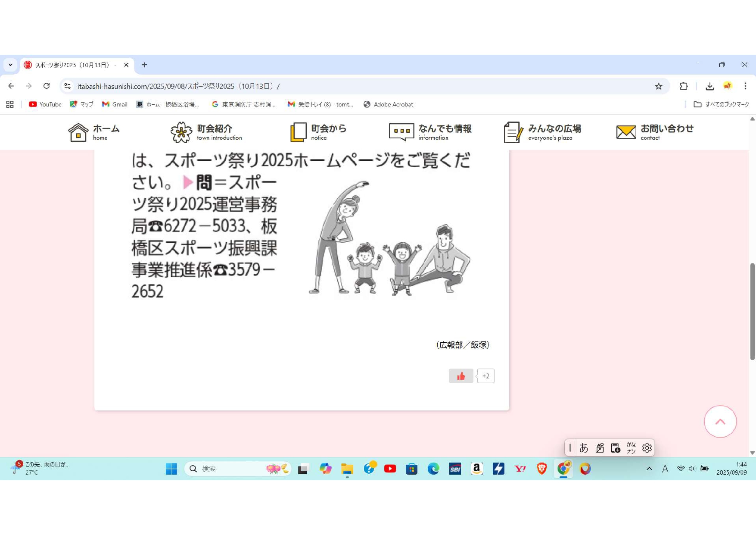
Task: Open the Chrome extensions puzzle icon
Action: [683, 86]
